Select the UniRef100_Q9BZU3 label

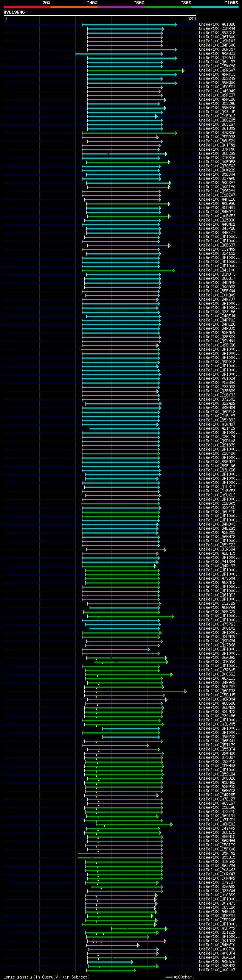[217, 737]
